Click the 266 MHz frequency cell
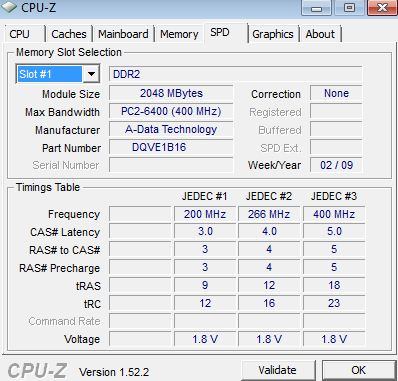This screenshot has width=398, height=381. [x=269, y=214]
